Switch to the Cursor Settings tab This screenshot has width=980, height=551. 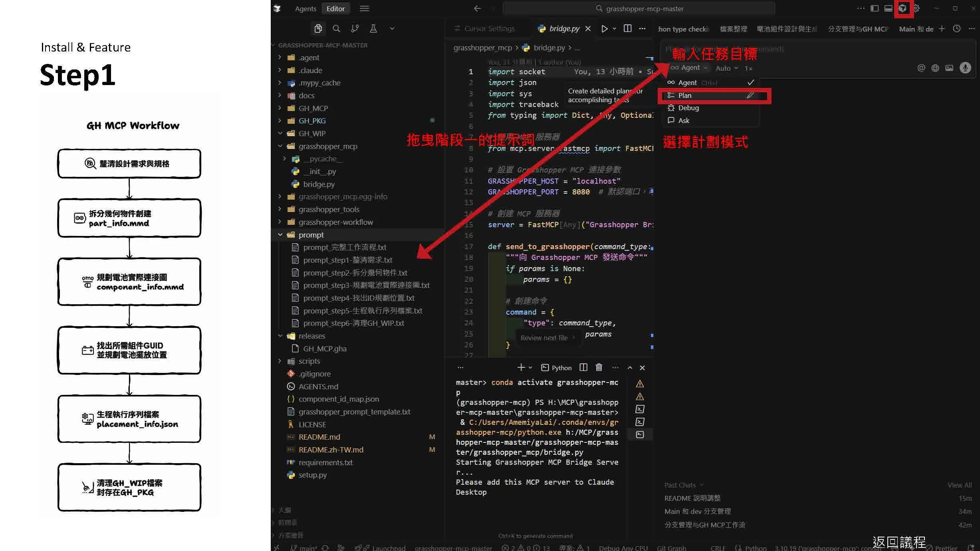click(x=488, y=29)
